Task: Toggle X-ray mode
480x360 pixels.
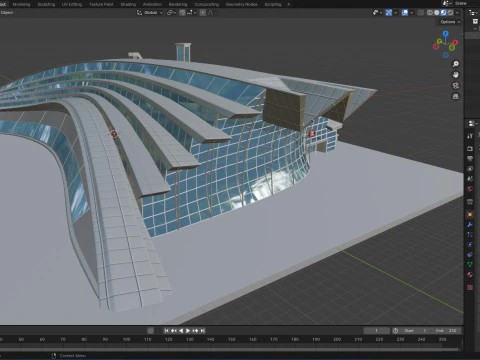Action: coord(421,13)
